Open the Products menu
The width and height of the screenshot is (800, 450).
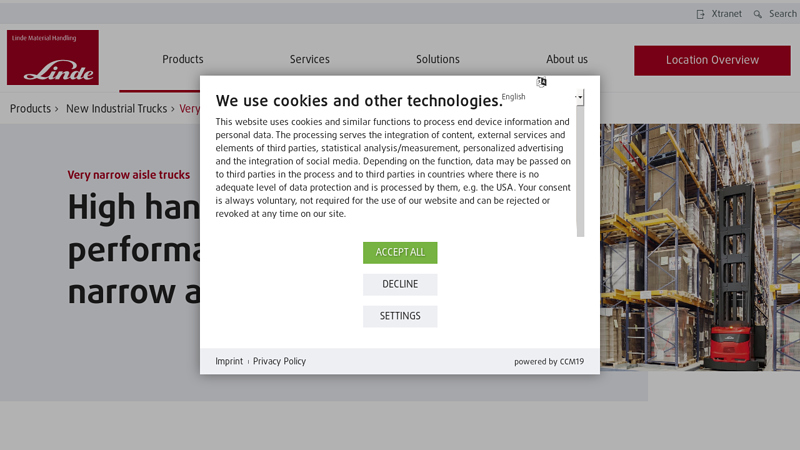(183, 60)
